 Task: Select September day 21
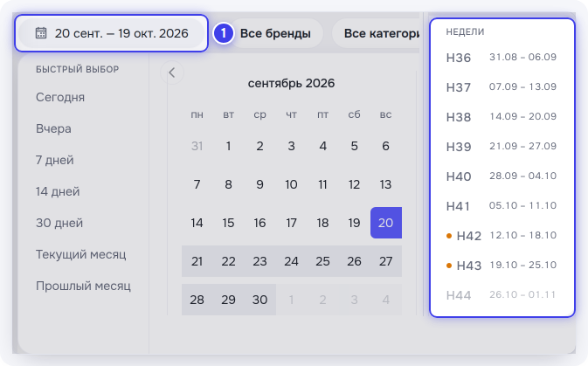click(197, 261)
